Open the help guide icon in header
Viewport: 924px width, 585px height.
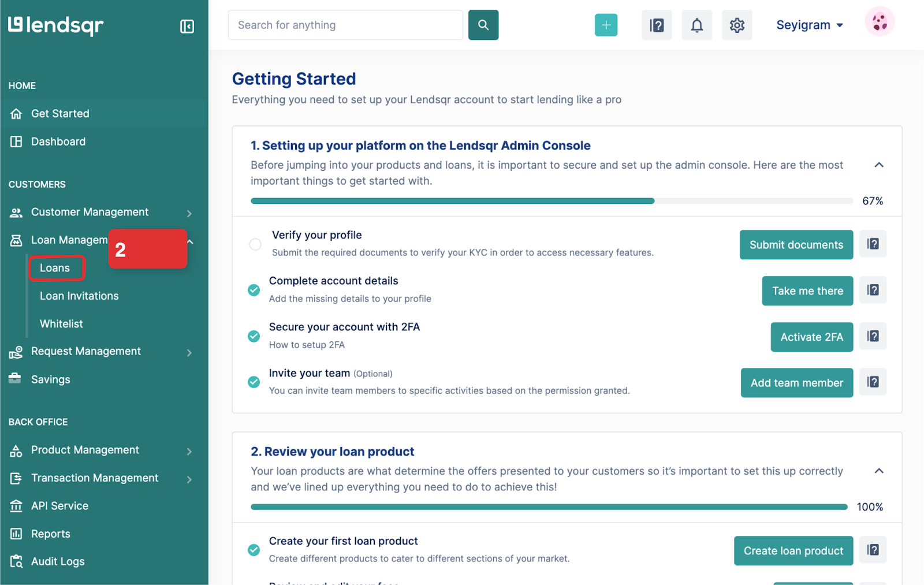click(x=657, y=25)
